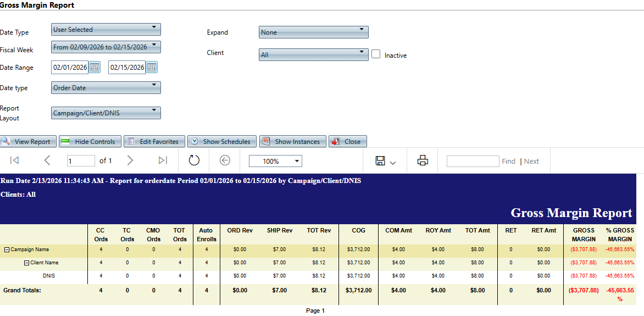Image resolution: width=644 pixels, height=316 pixels.
Task: Click the back to parent report arrow
Action: 225,160
